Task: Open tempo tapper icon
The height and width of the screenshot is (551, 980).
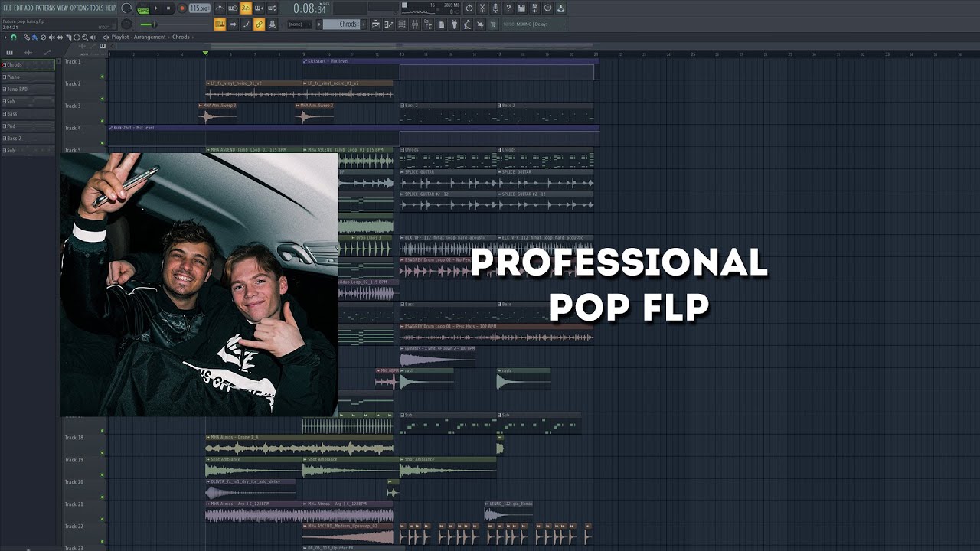Action: (467, 24)
